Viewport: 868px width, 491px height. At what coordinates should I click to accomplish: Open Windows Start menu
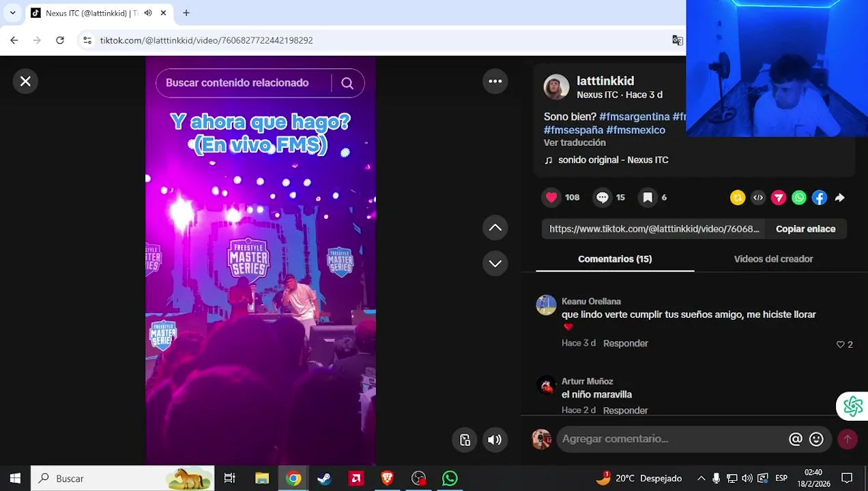15,479
